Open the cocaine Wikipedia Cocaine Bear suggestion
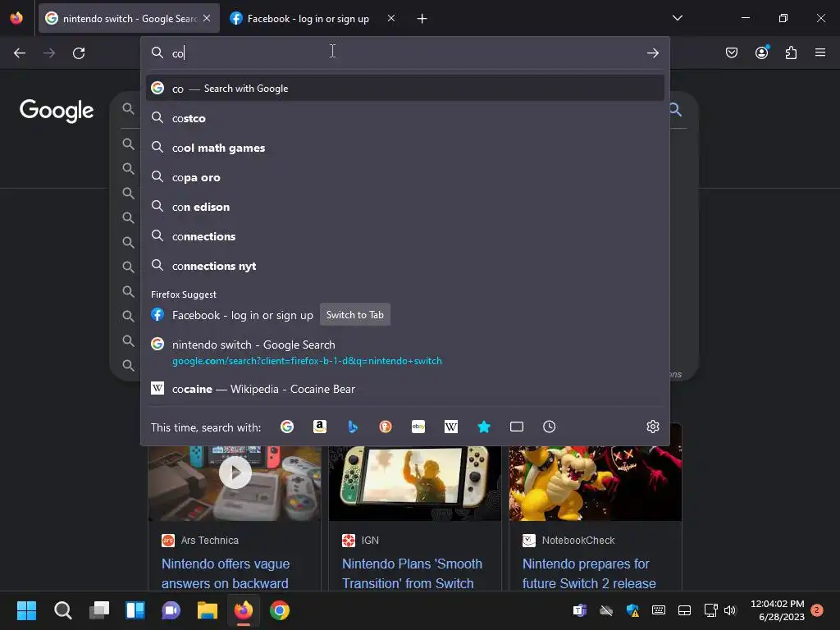840x630 pixels. [405, 388]
